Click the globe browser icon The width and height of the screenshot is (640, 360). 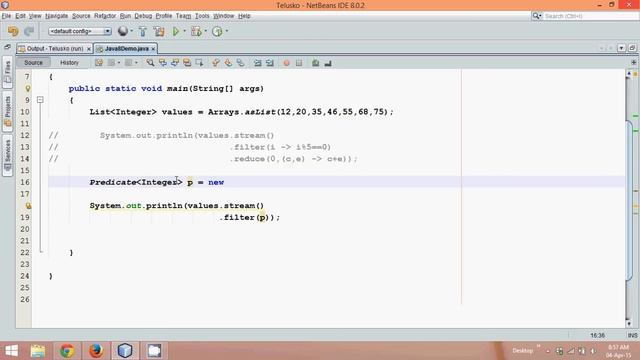[x=122, y=31]
